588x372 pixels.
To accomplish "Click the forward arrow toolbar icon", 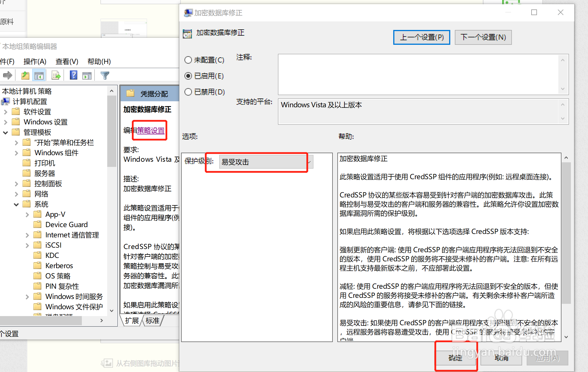I will (7, 75).
